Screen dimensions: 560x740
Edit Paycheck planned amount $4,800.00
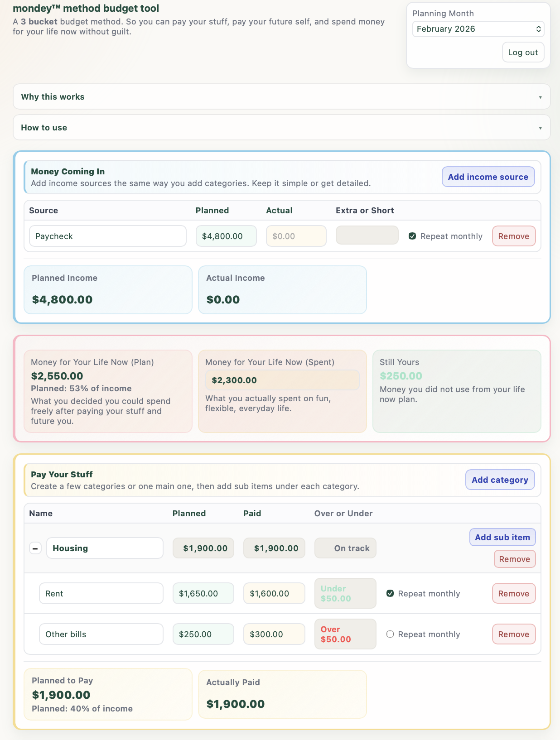[x=226, y=236]
